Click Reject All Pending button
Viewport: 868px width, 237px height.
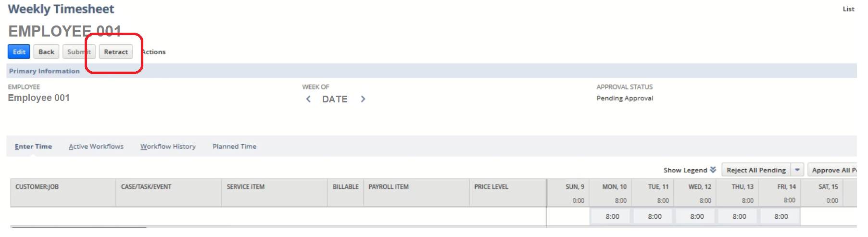point(756,170)
